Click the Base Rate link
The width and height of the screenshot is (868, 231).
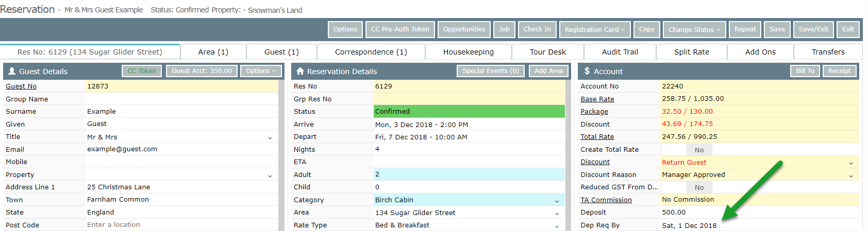[x=597, y=99]
